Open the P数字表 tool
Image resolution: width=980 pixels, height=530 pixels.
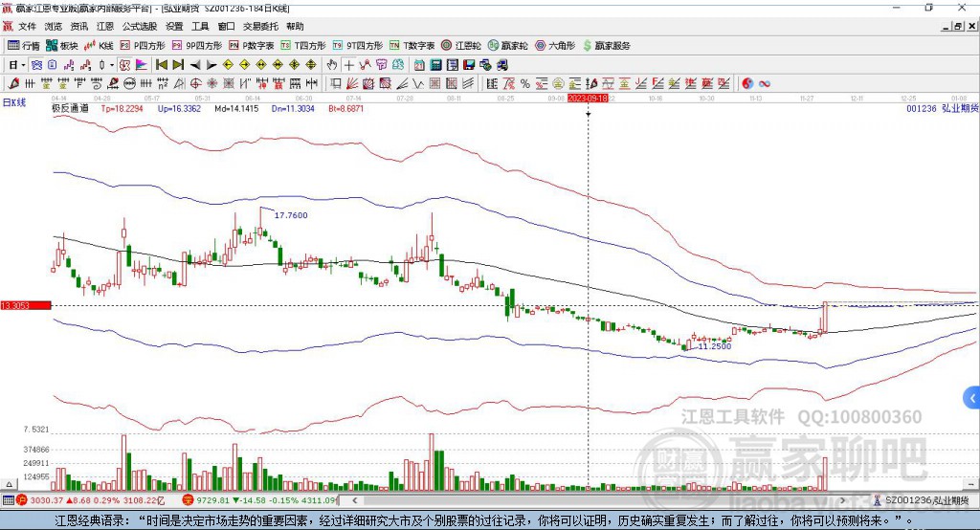[252, 46]
